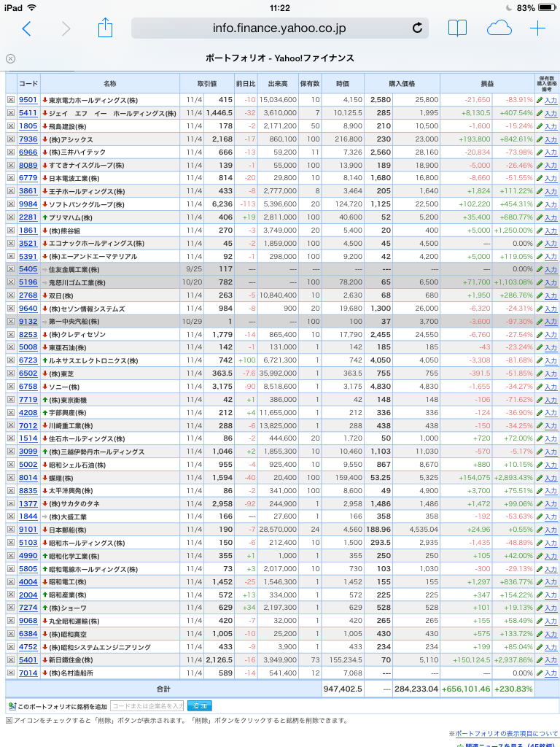Click the blue 追加 button

200,705
